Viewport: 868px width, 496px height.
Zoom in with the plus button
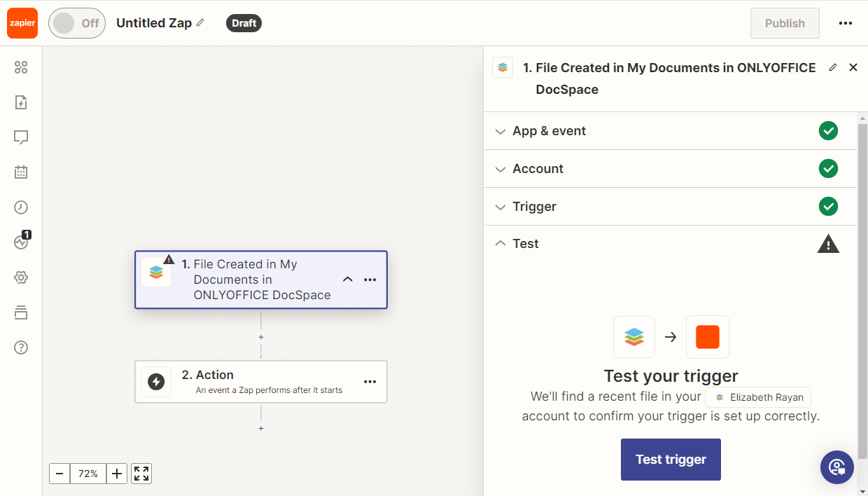coord(117,474)
